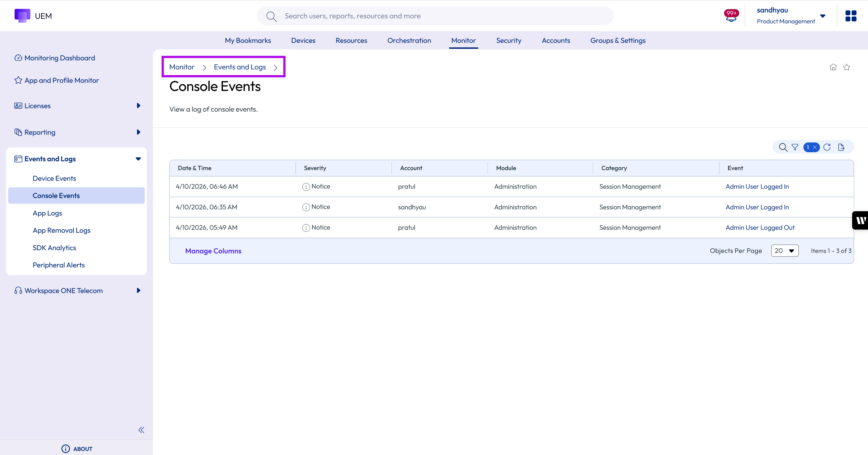Click the UEM logo icon
This screenshot has width=868, height=455.
22,15
